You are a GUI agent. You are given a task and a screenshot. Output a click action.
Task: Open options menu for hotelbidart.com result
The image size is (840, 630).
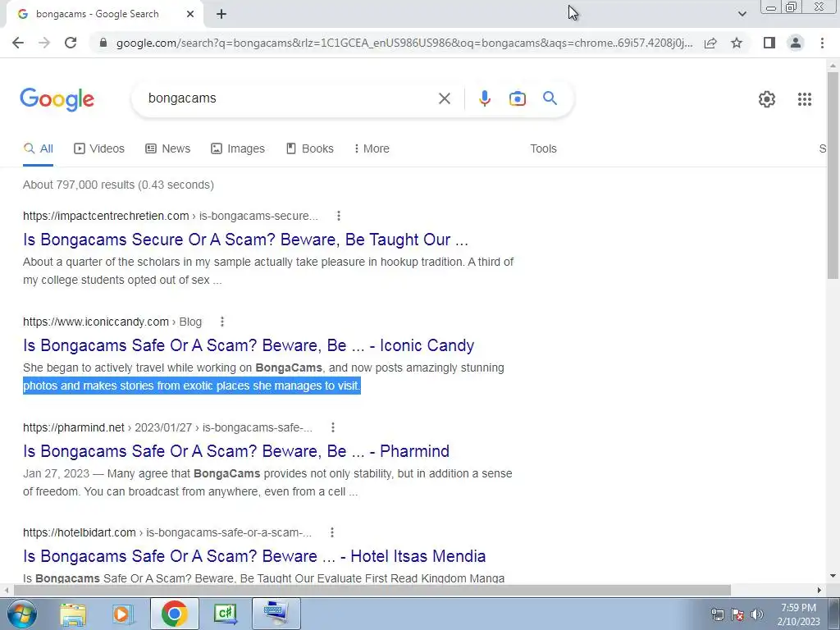pos(331,532)
